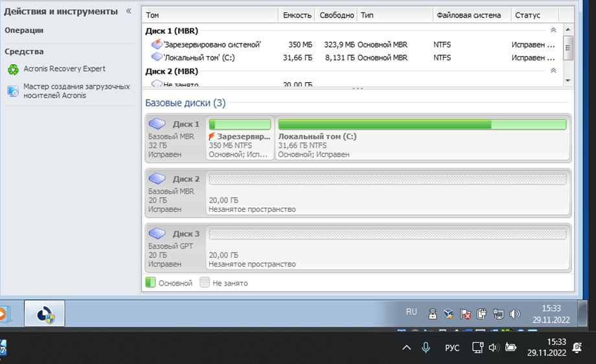Click the Диск 2 drive icon in disk map
This screenshot has width=596, height=364.
[157, 179]
